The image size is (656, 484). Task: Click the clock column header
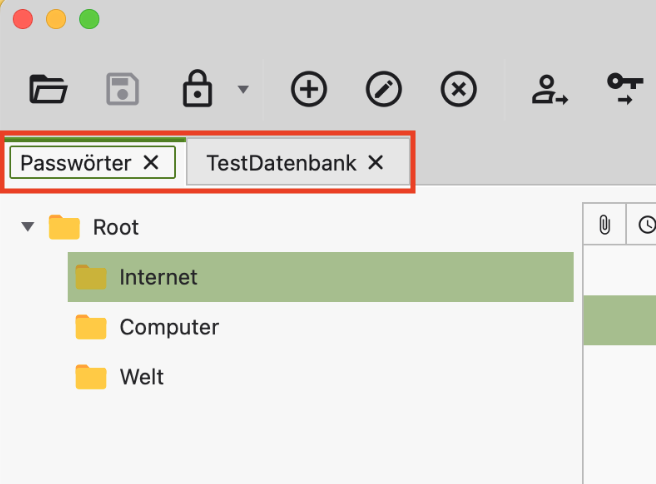(646, 225)
